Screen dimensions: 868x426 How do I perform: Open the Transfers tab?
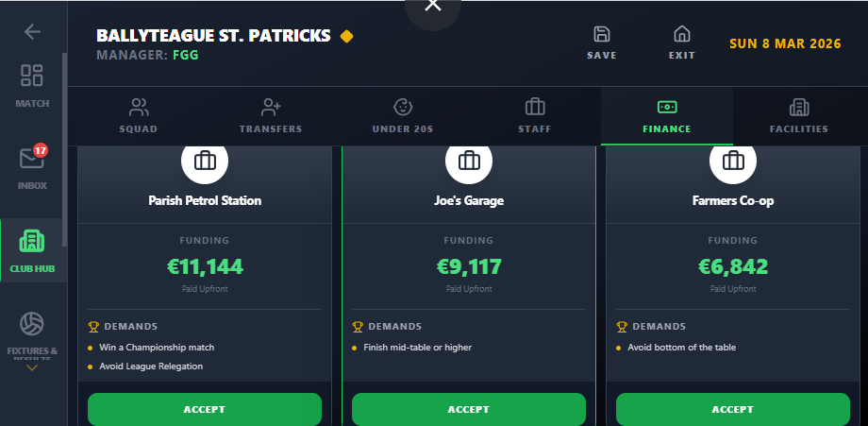pos(271,116)
